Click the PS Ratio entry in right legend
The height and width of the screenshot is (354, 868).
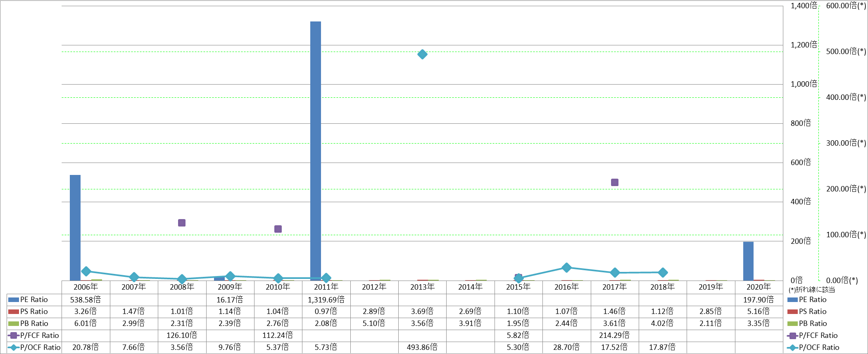[807, 312]
